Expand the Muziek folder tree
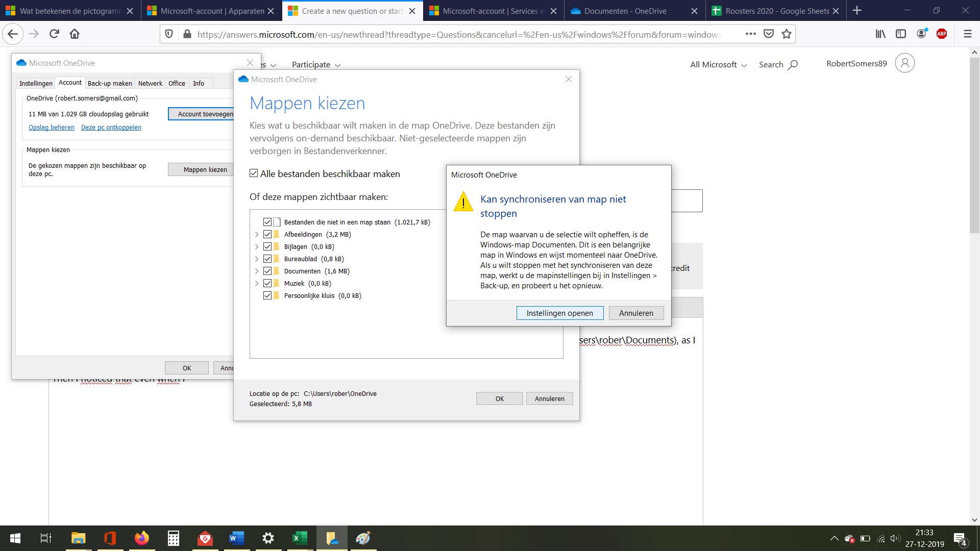Screen dimensions: 980x551 click(x=257, y=283)
